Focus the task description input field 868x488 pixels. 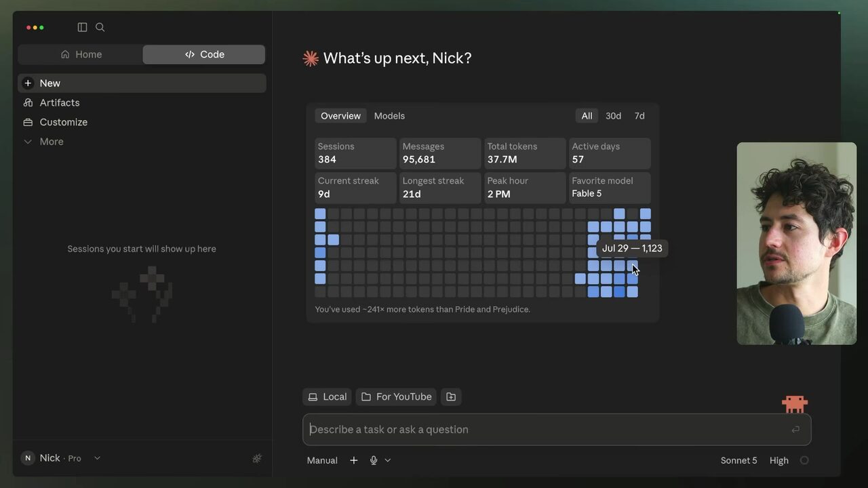click(x=557, y=429)
